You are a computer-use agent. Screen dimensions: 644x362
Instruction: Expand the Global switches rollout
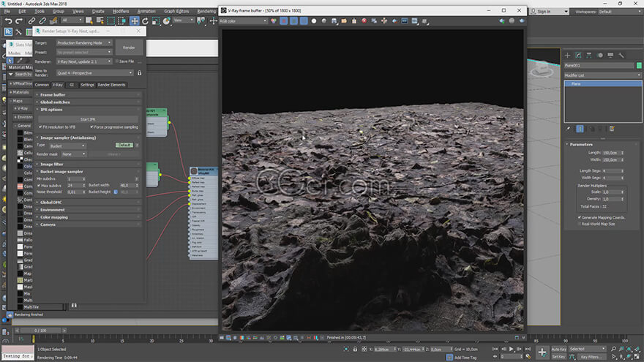(x=88, y=102)
